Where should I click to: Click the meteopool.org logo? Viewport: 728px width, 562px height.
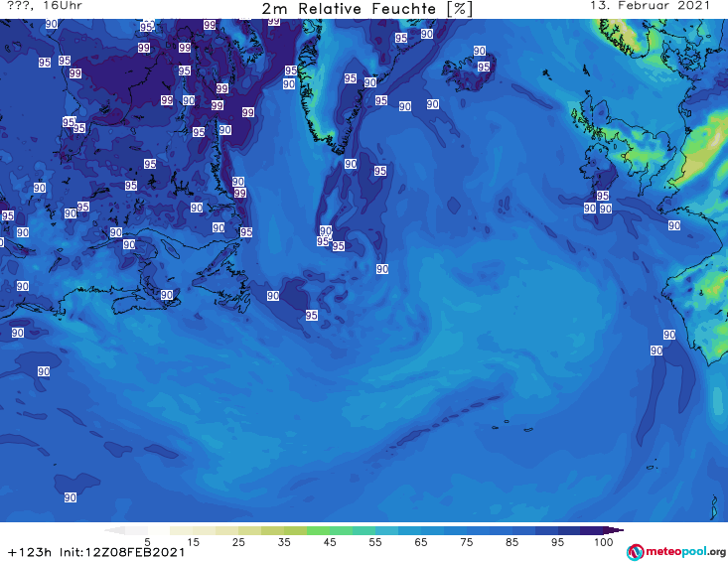tap(676, 552)
